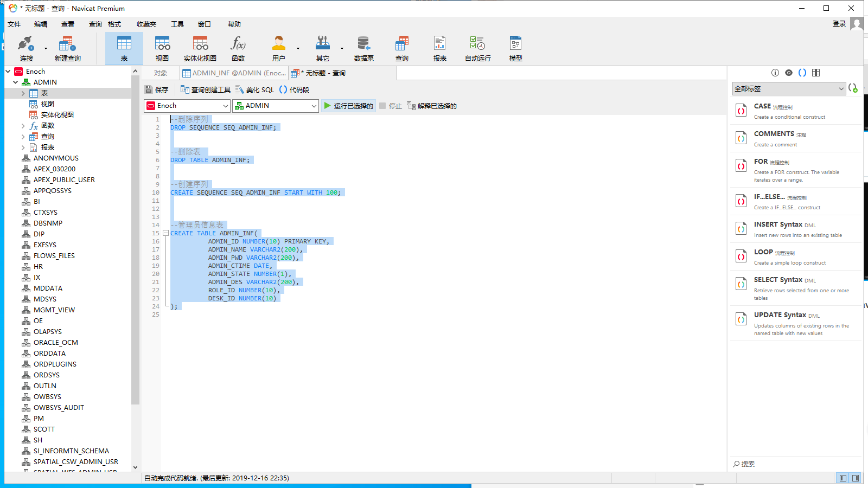Open the 工具 (Tools) menu
Image resolution: width=868 pixels, height=488 pixels.
[x=177, y=24]
